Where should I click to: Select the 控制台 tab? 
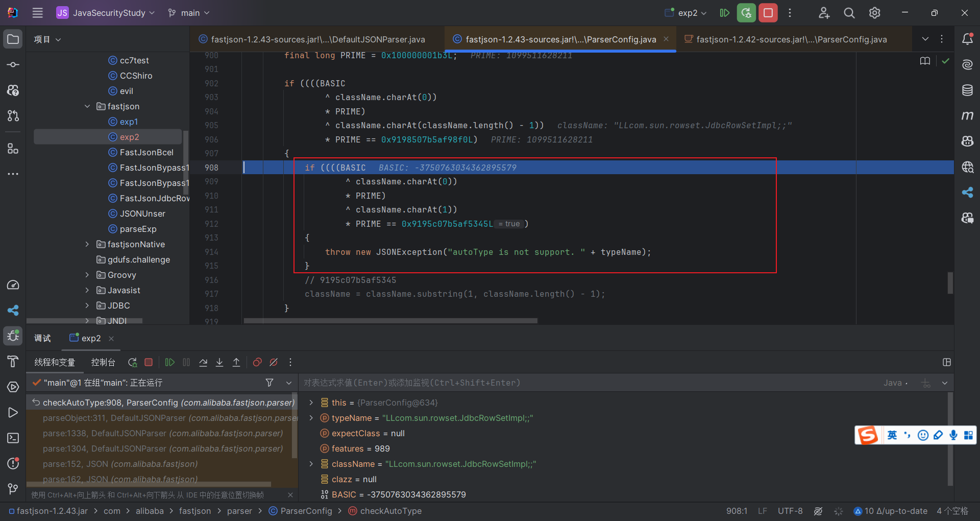pyautogui.click(x=103, y=362)
